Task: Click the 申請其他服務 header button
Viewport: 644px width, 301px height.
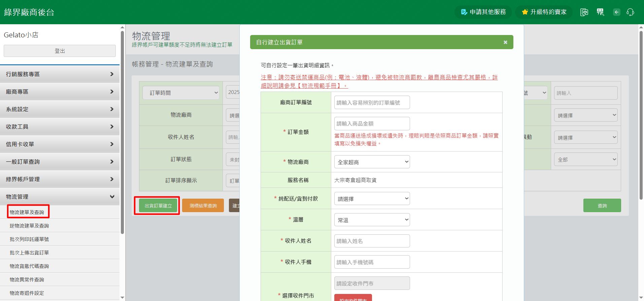Action: [x=483, y=12]
